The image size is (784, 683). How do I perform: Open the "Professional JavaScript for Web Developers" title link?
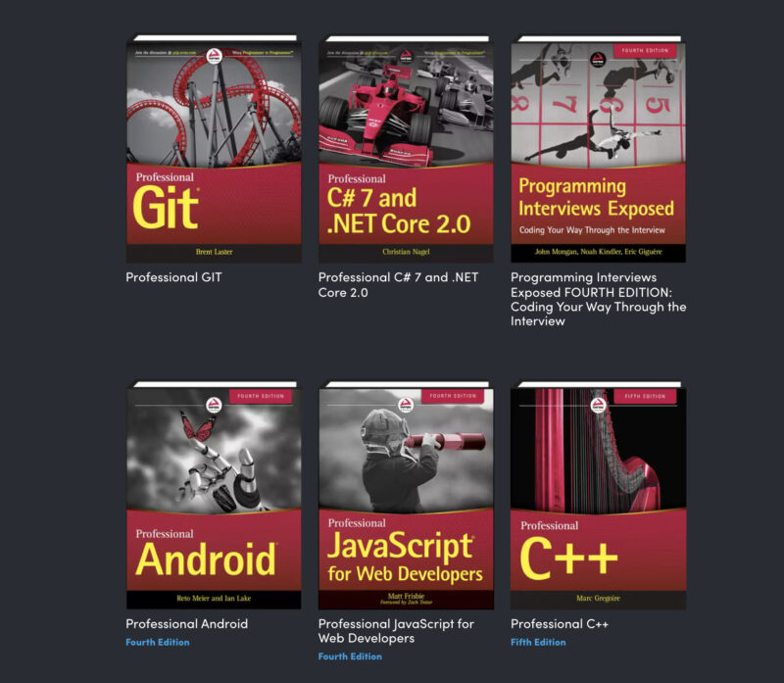396,630
